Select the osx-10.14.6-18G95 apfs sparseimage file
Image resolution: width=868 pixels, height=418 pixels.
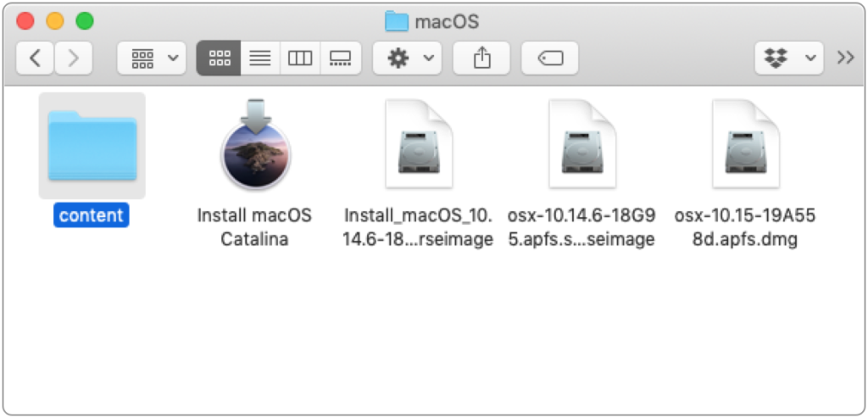[x=582, y=144]
